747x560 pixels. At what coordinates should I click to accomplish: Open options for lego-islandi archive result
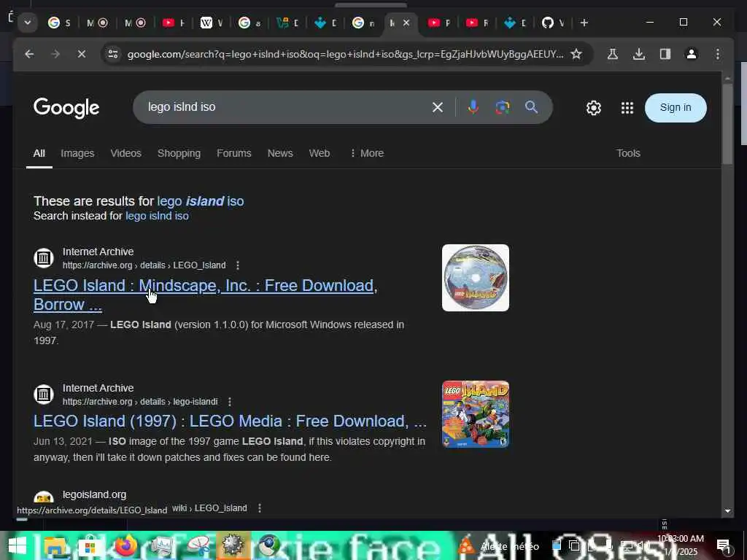point(230,402)
